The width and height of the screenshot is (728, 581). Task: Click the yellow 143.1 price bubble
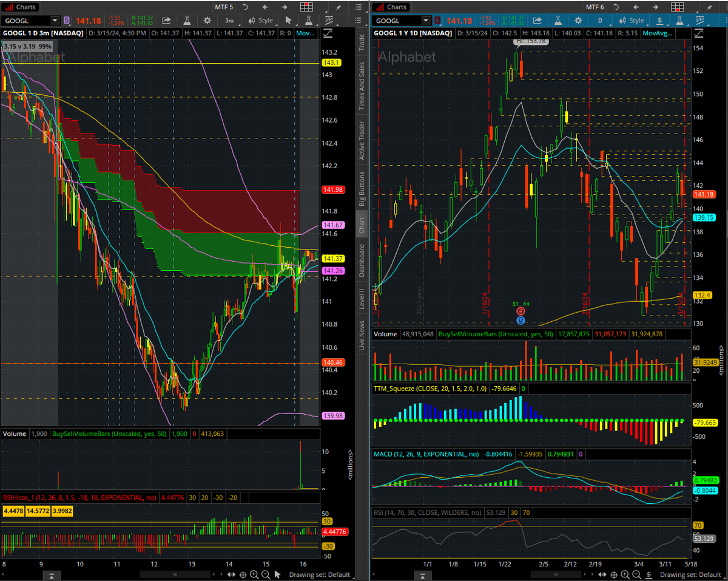pos(331,63)
